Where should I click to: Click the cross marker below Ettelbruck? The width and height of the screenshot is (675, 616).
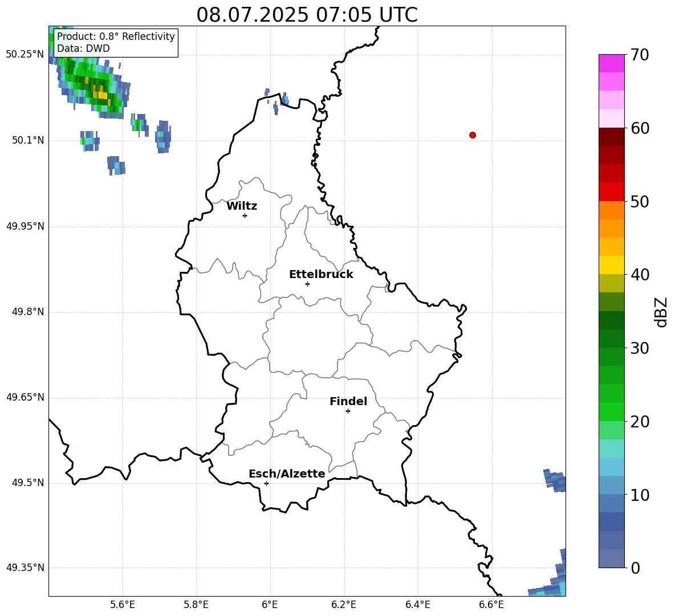click(307, 284)
